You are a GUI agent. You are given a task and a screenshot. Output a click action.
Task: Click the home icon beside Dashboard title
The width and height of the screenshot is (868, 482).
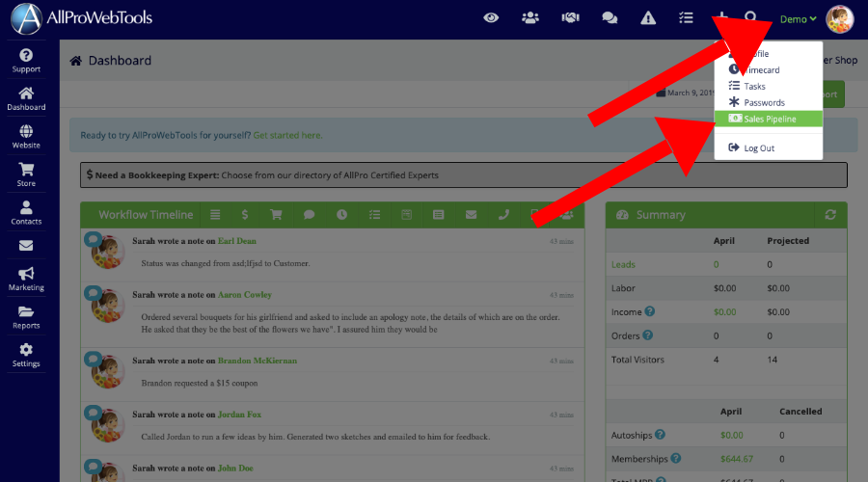point(76,61)
